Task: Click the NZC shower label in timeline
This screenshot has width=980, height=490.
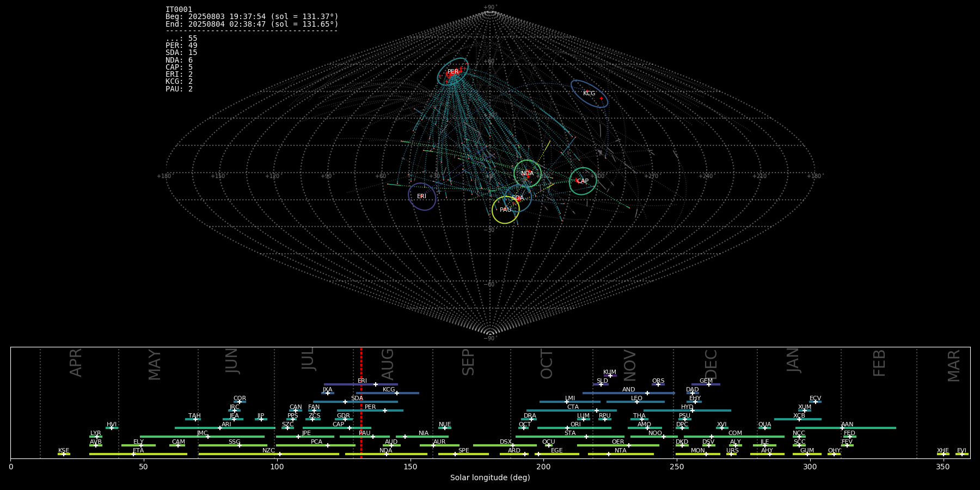Action: 269,451
